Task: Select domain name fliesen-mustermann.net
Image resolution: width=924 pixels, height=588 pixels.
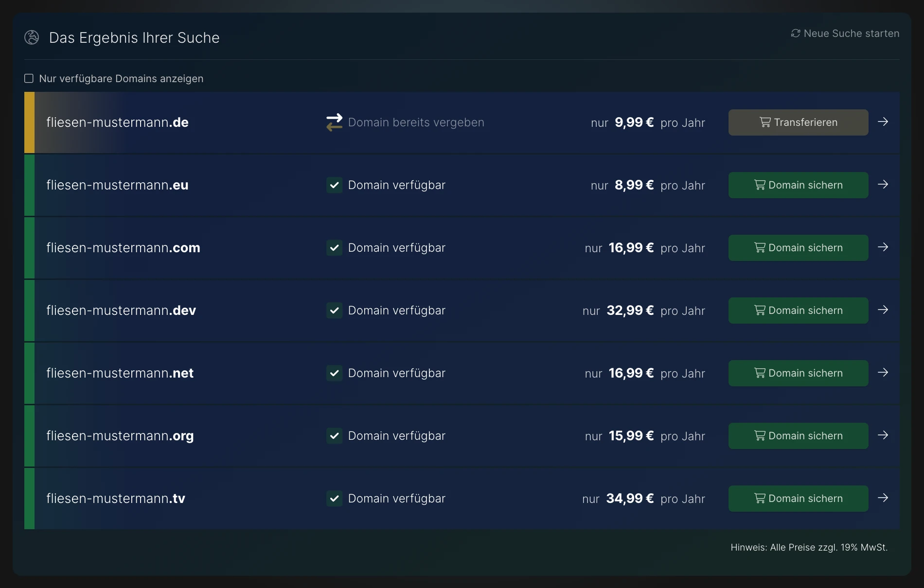Action: tap(120, 373)
